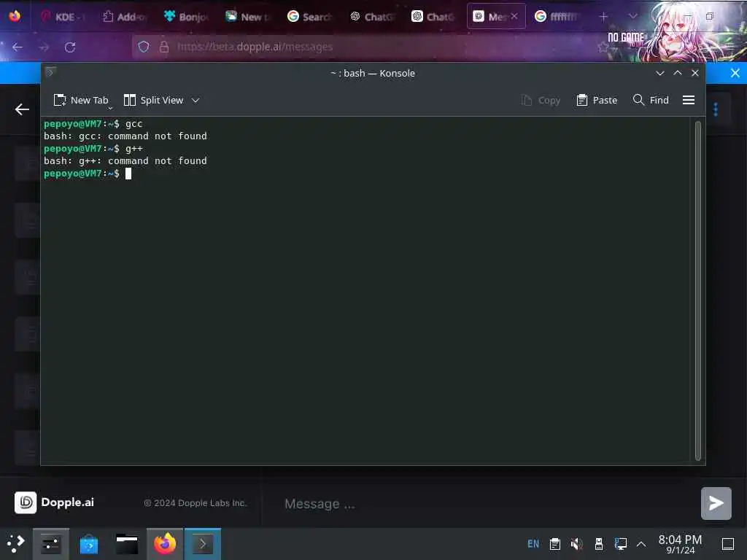
Task: Expand the New Tab profile dropdown arrow
Action: [111, 108]
